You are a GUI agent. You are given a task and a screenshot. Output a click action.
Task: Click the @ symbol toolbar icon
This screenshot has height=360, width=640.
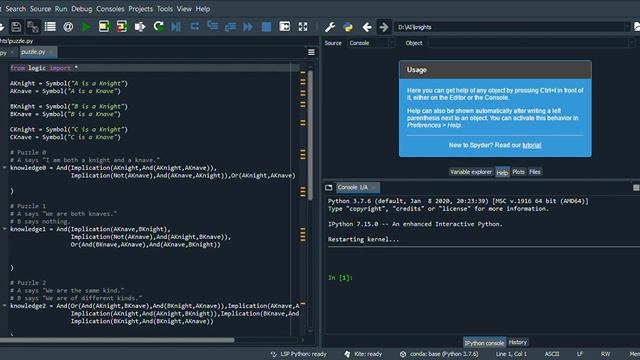click(x=68, y=27)
